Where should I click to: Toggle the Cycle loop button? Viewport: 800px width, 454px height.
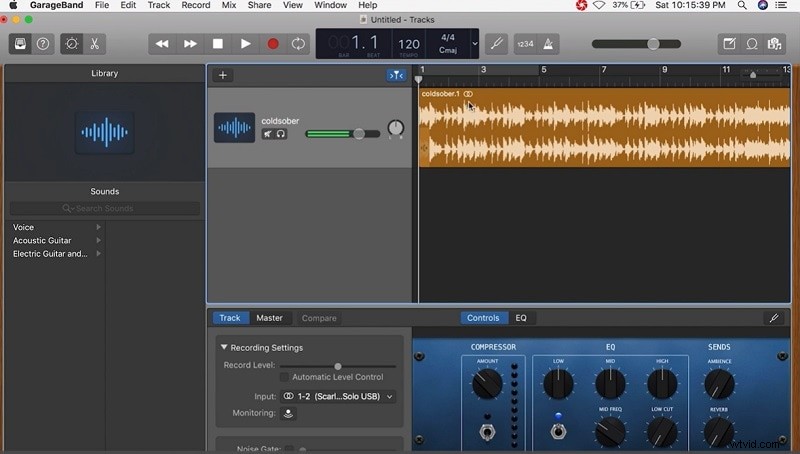point(298,44)
